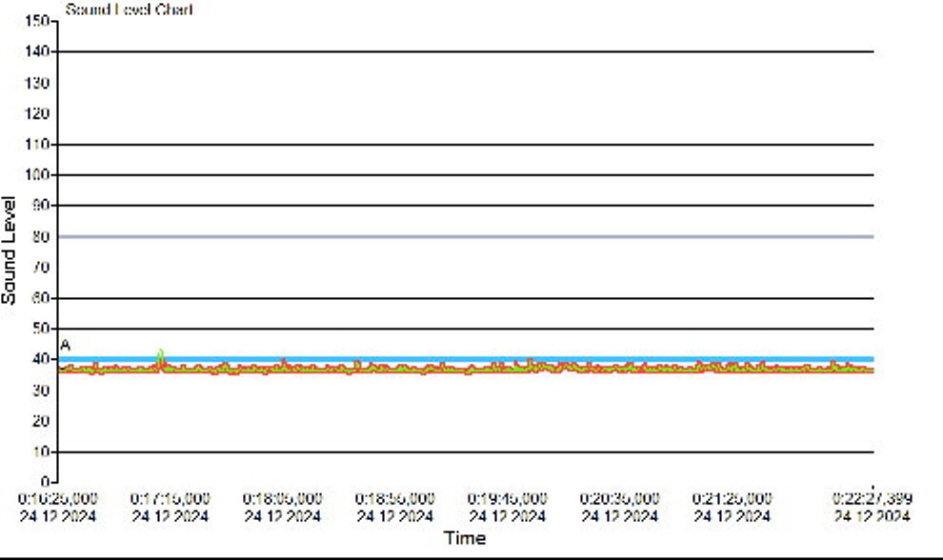Click the 10 tick on y-axis
This screenshot has height=560, width=943.
[x=44, y=452]
